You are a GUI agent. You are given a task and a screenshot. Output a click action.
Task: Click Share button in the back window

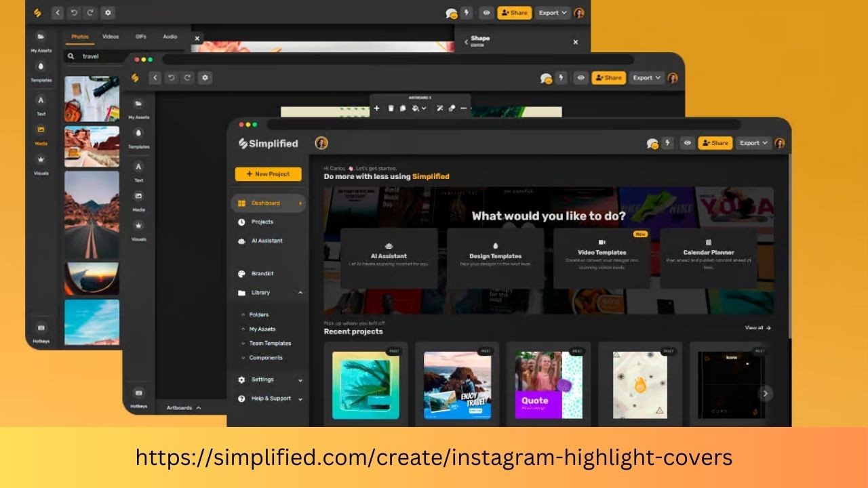click(x=515, y=13)
